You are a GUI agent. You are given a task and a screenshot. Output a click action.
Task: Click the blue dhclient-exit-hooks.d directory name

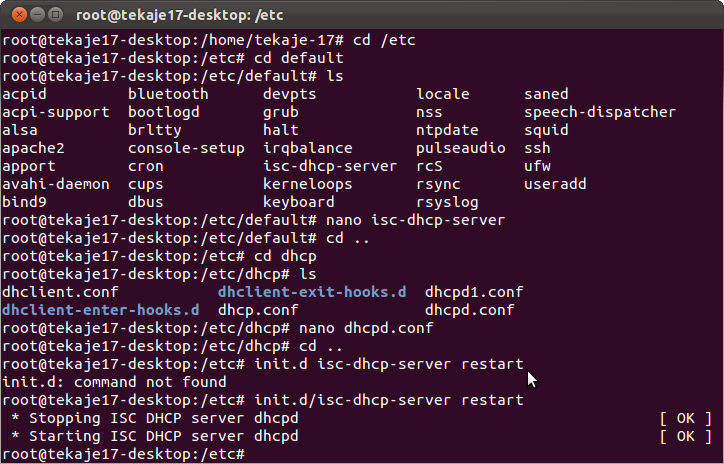[x=312, y=292]
